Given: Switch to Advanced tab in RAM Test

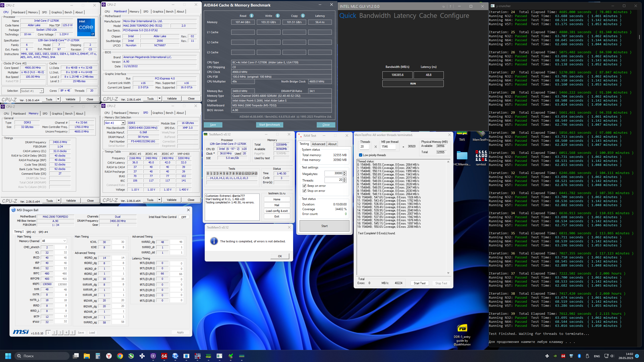Looking at the screenshot, I should (x=318, y=144).
